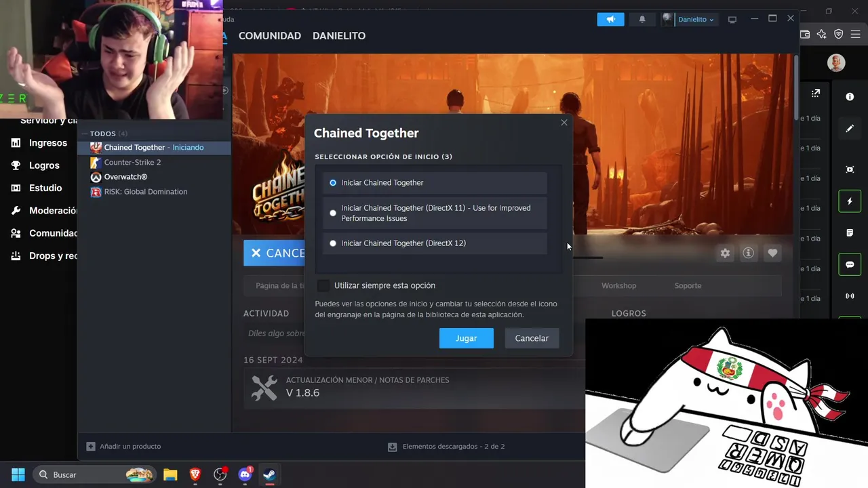The image size is (868, 488).
Task: Click the Ingresos bar chart icon
Action: 16,143
